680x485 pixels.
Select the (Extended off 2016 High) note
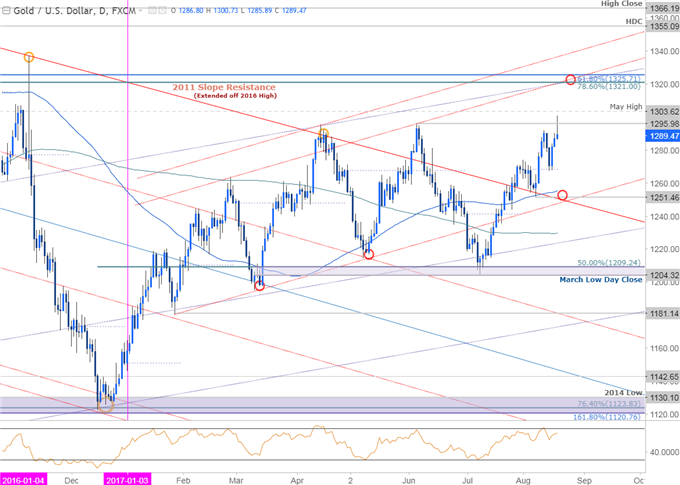pos(235,95)
